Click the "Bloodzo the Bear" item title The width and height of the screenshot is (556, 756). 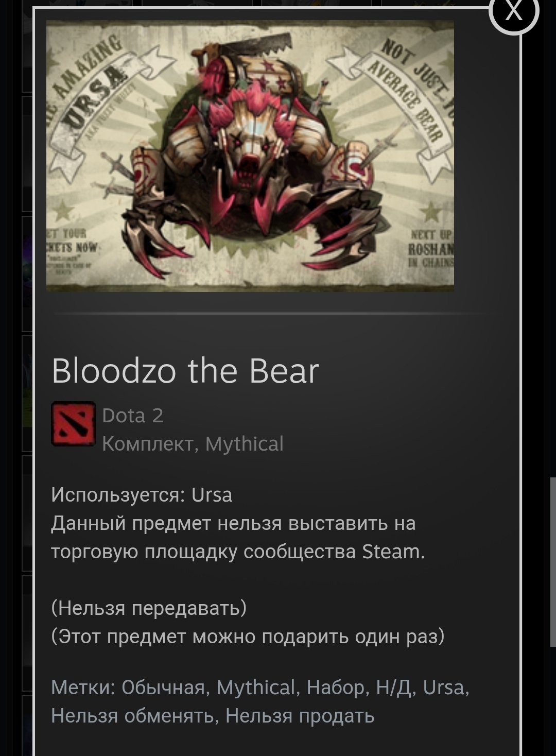pos(185,371)
